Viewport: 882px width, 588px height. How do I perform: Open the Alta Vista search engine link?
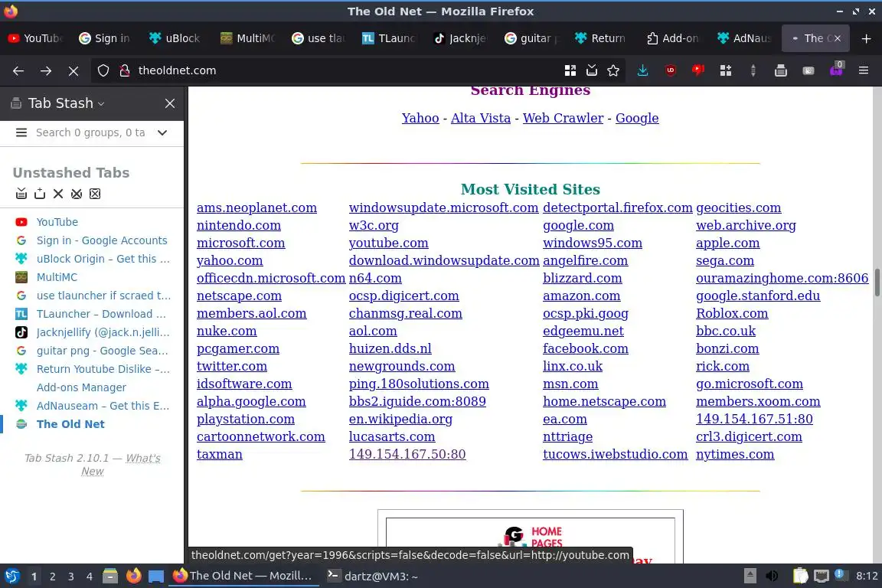pyautogui.click(x=480, y=118)
